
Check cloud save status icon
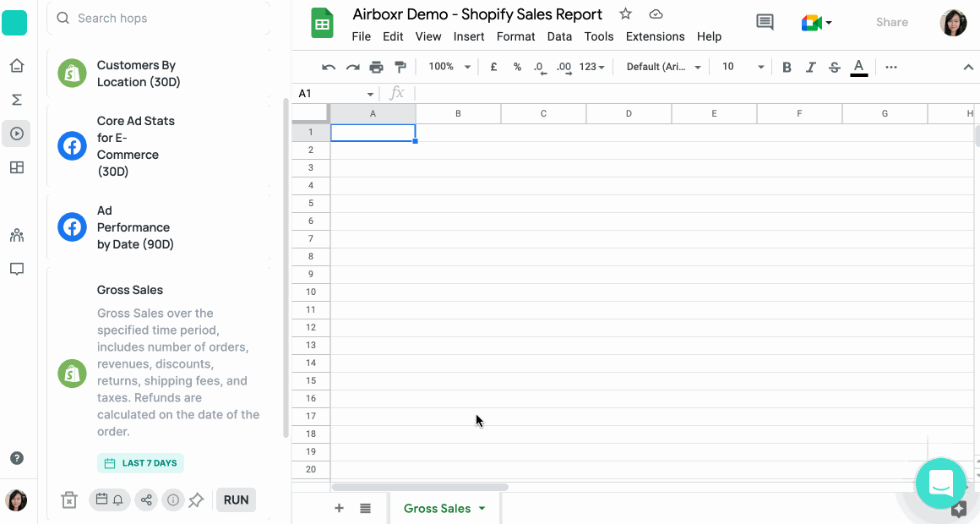[x=656, y=14]
